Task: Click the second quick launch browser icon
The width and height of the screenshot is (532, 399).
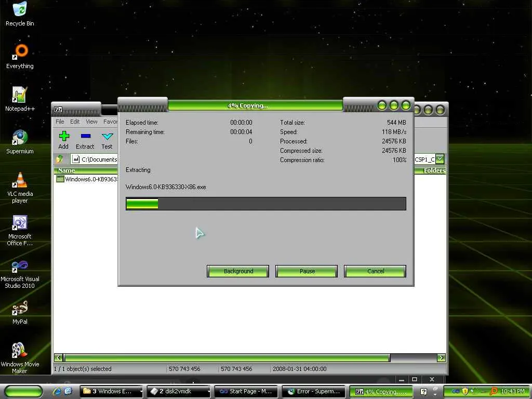Action: point(68,391)
